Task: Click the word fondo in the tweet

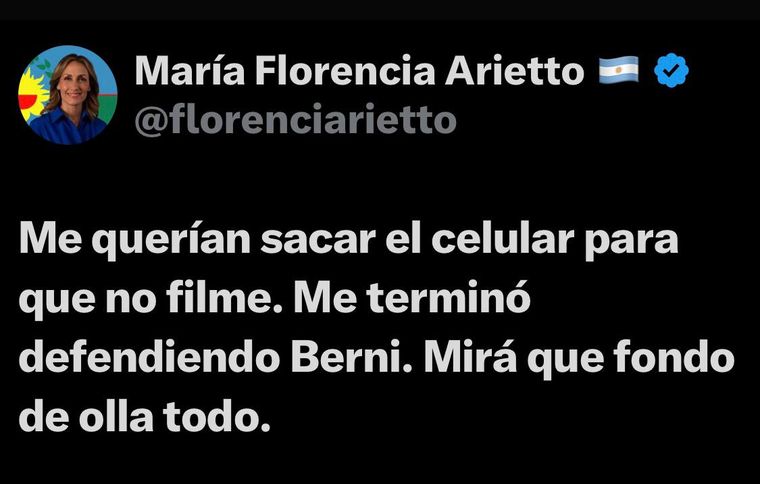Action: [x=674, y=358]
